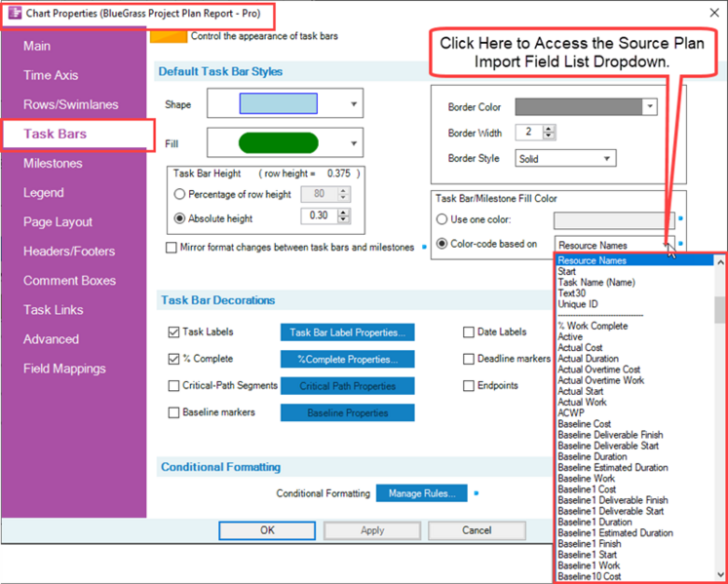Select 'Baseline Duration' from the field list

tap(592, 456)
